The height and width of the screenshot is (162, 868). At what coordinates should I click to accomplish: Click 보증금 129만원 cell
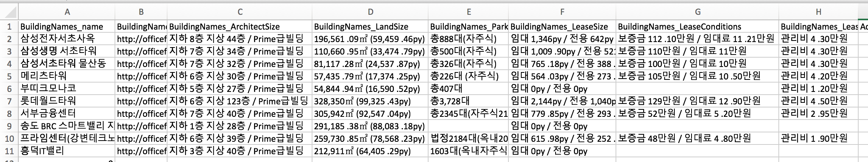697,101
